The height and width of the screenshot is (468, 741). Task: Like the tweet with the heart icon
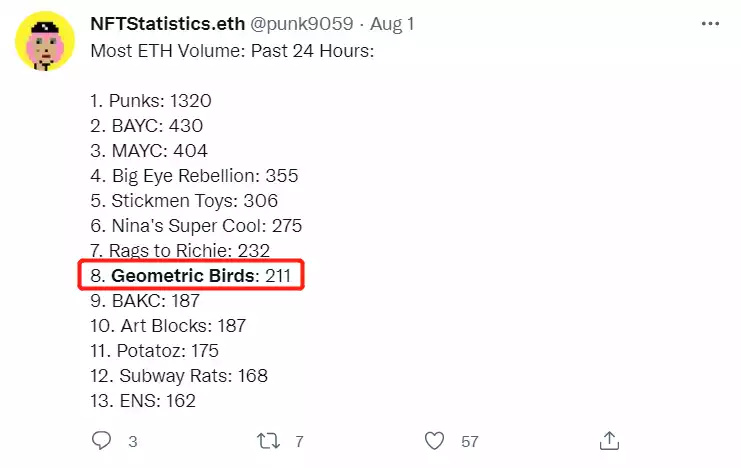[434, 440]
